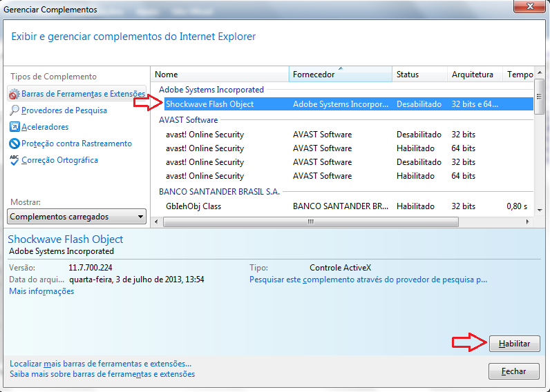Image resolution: width=550 pixels, height=392 pixels.
Task: Click the 0,80 s load time cell
Action: pyautogui.click(x=517, y=206)
